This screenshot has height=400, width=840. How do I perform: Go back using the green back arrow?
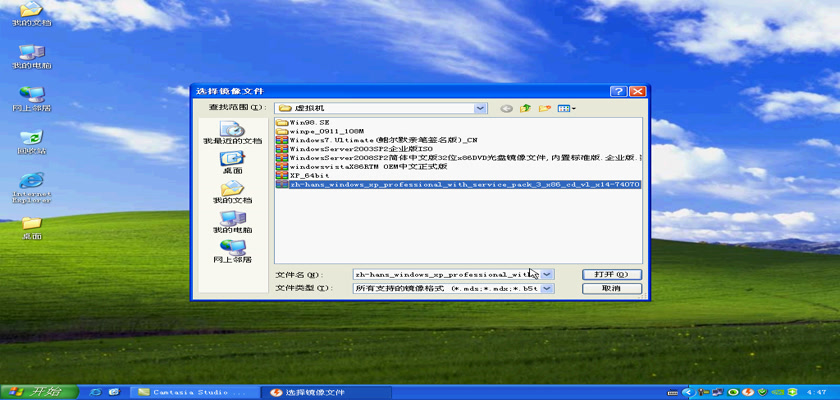507,107
